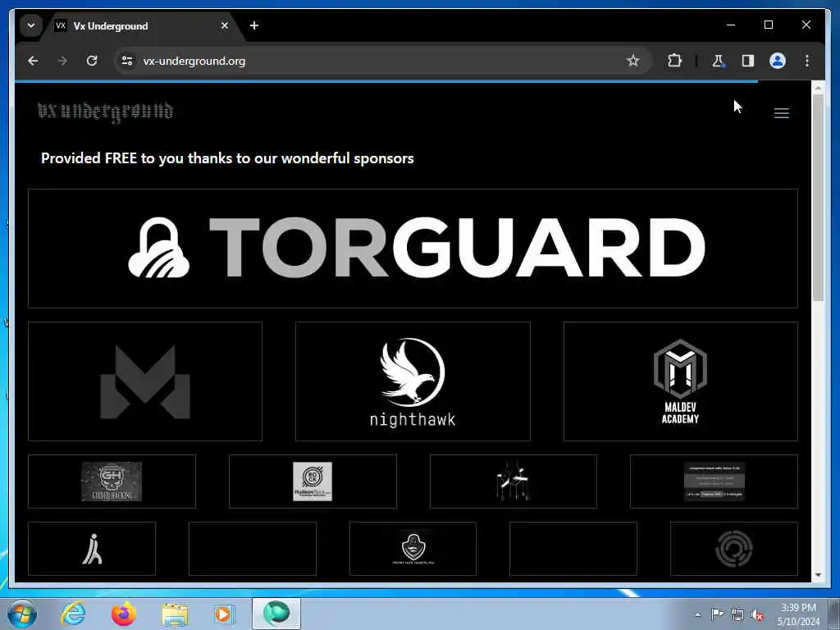View site information icon in address bar
The width and height of the screenshot is (840, 630).
point(127,61)
